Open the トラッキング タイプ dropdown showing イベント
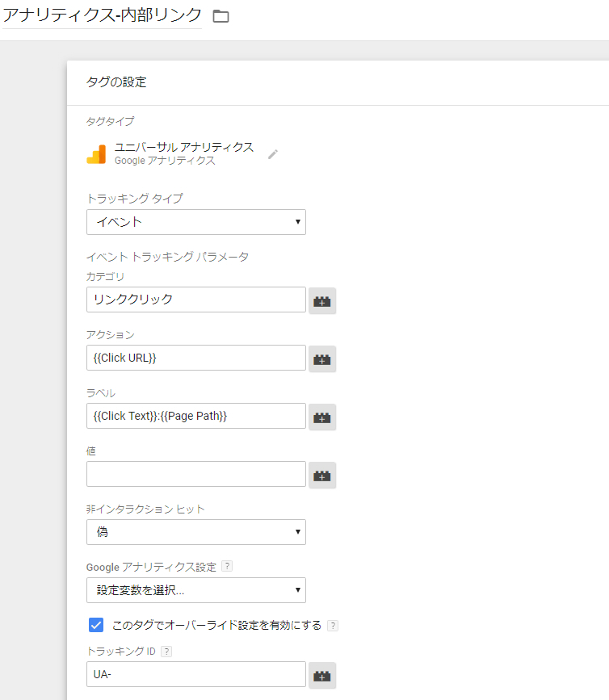Screen dimensions: 609x700 196,222
